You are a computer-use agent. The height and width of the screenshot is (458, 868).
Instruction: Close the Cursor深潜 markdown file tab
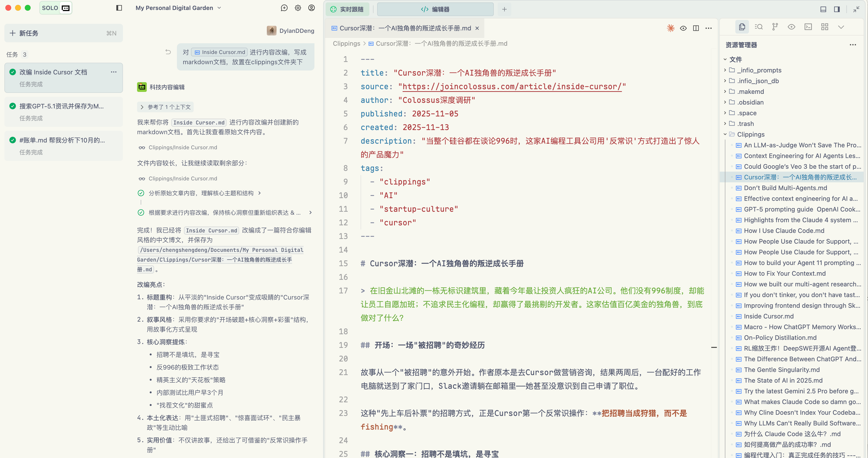(477, 28)
